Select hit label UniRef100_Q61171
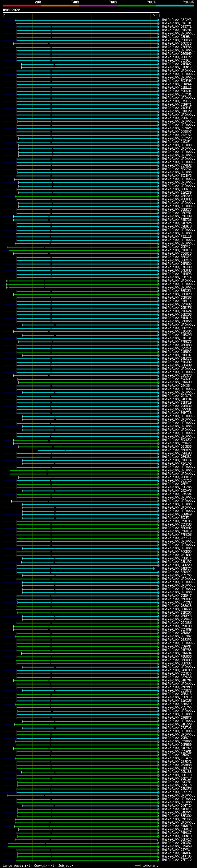This screenshot has width=197, height=868. point(176,538)
